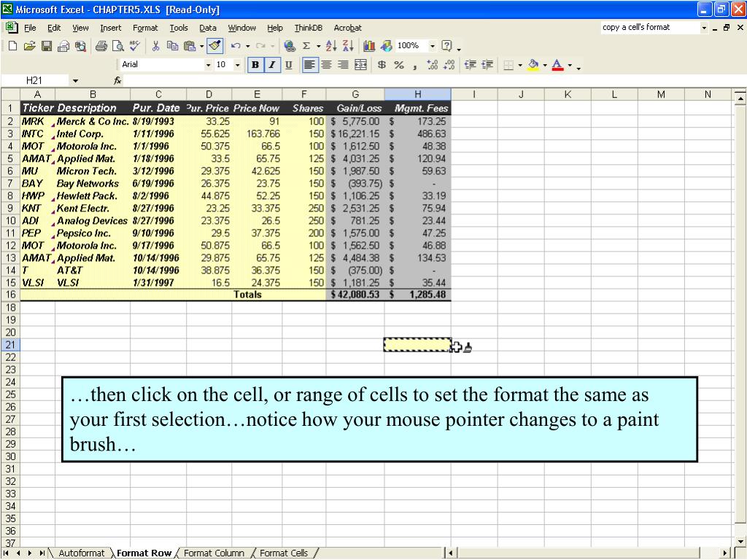Open the AutoSum functions dropdown arrow
Screen dimensions: 747x560
319,46
